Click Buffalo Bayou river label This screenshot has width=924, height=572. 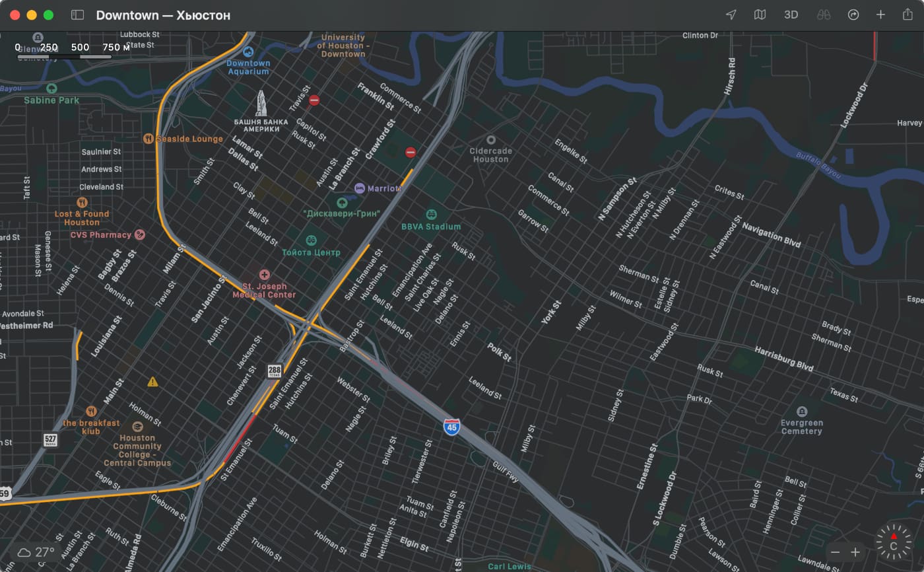pyautogui.click(x=818, y=164)
